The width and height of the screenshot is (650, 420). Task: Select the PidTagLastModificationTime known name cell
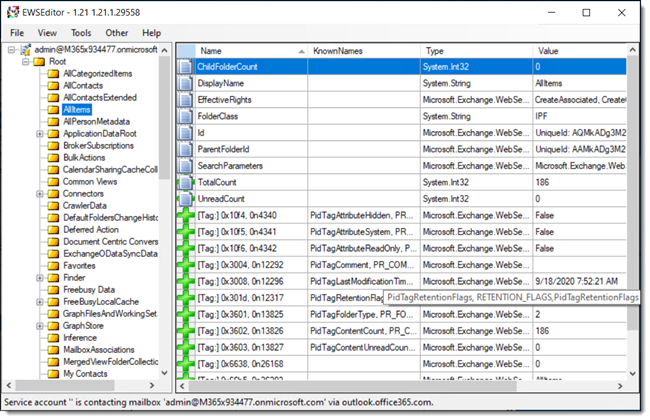point(364,282)
